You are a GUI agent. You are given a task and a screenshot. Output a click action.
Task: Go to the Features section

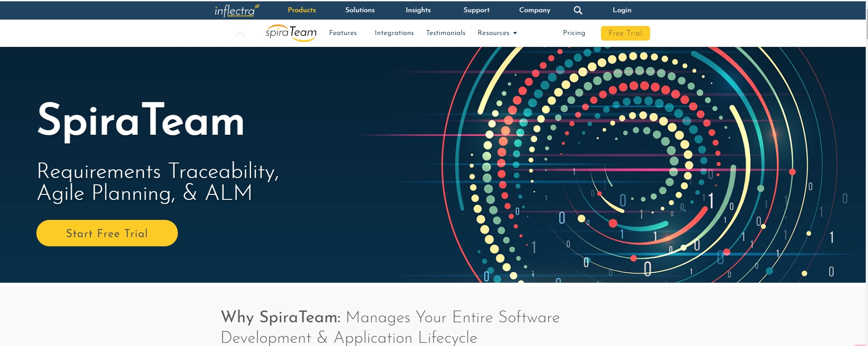(x=343, y=33)
